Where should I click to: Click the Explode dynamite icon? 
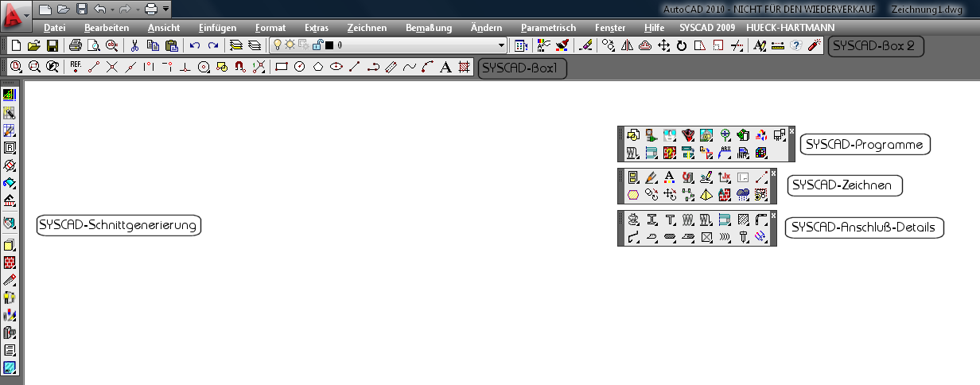point(814,45)
